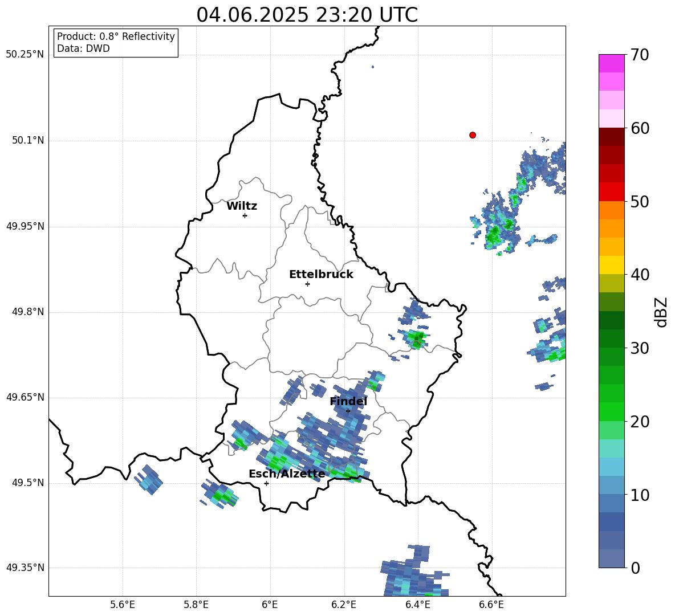Click the 6.6°E longitude tick label

point(491,605)
